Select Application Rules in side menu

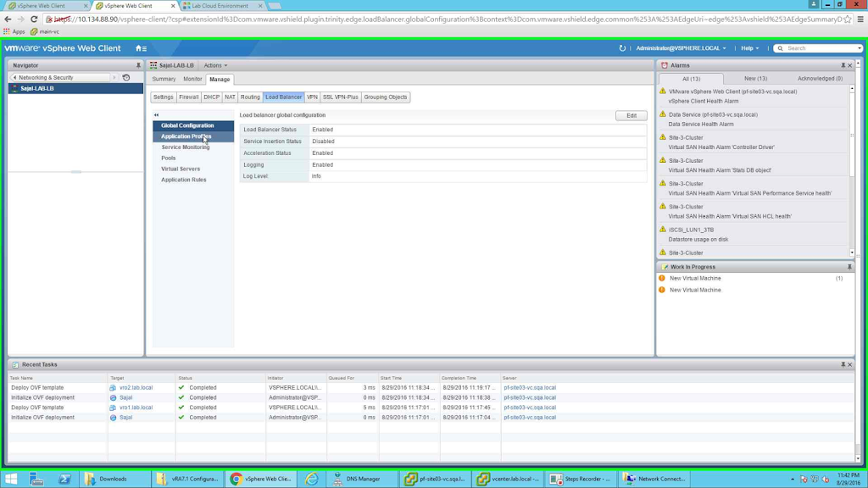pyautogui.click(x=193, y=180)
